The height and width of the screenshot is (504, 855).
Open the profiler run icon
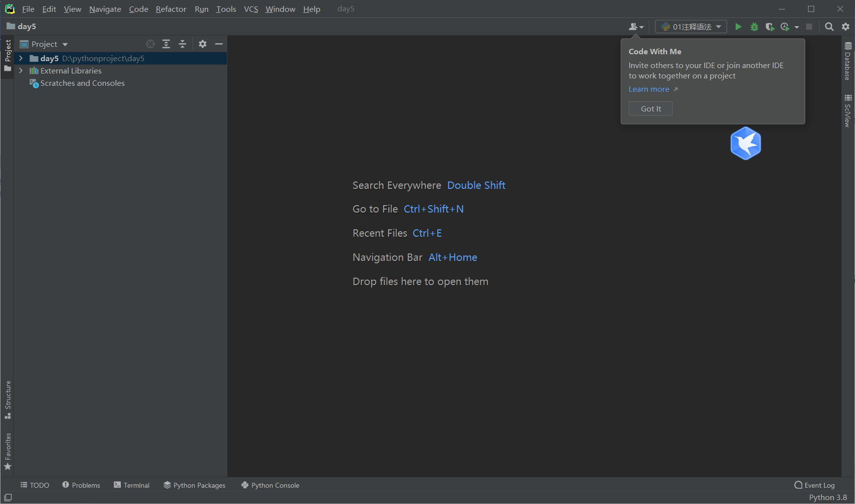click(x=785, y=27)
